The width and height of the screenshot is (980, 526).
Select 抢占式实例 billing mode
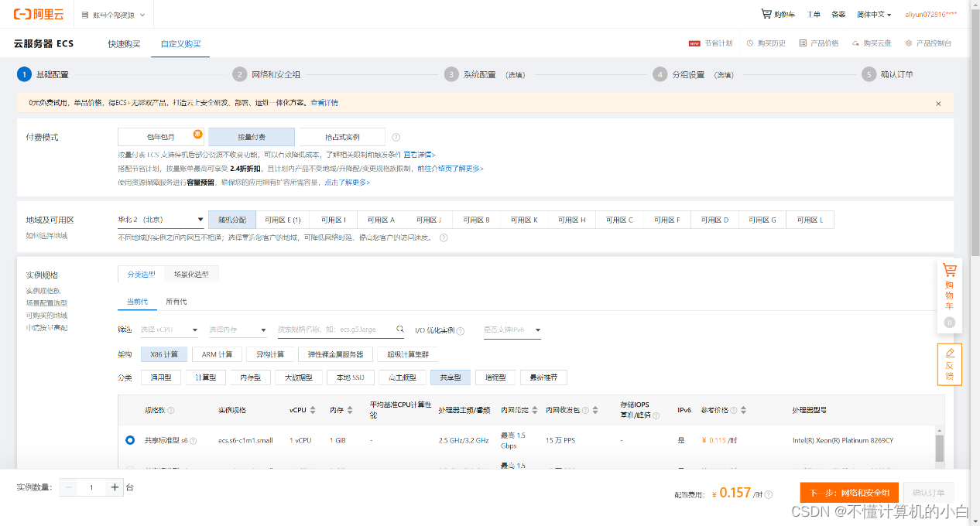[x=341, y=137]
